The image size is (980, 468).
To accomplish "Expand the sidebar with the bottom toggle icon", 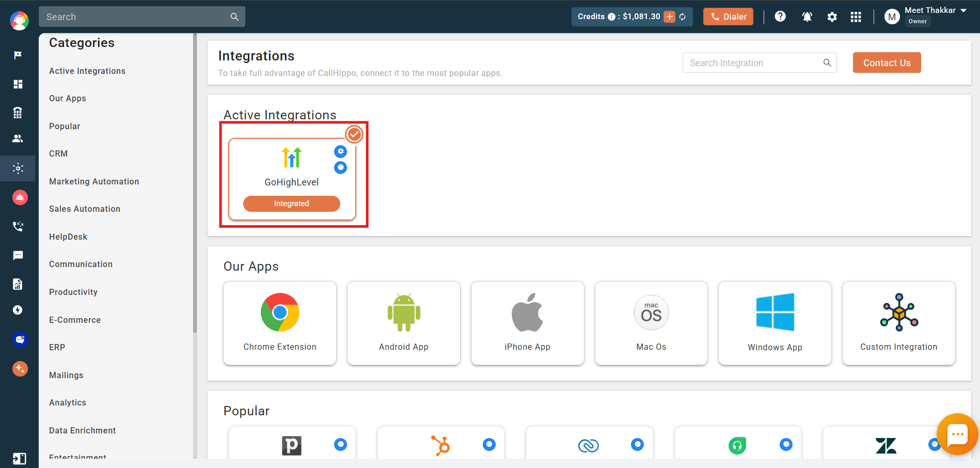I will pyautogui.click(x=19, y=459).
